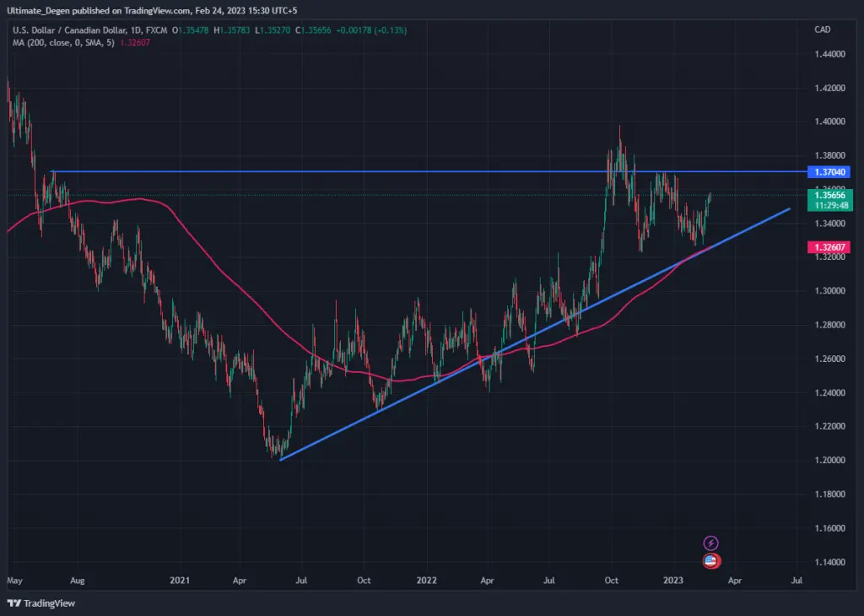Click the May label on time axis
The height and width of the screenshot is (616, 864).
(15, 581)
